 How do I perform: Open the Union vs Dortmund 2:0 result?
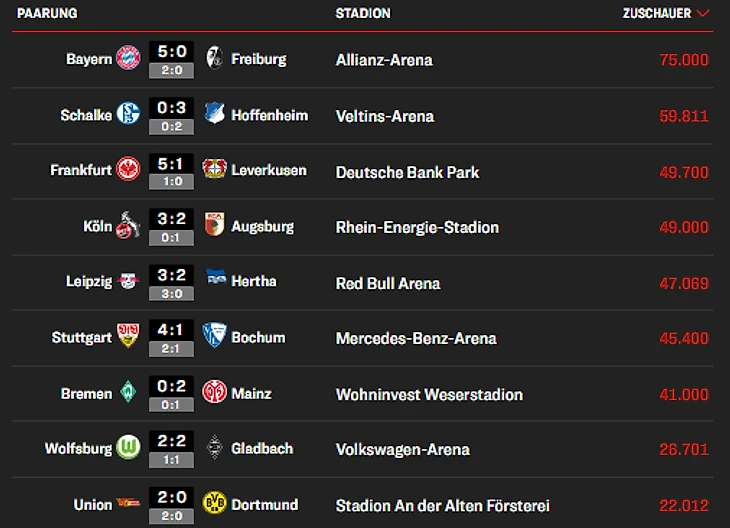pos(171,497)
